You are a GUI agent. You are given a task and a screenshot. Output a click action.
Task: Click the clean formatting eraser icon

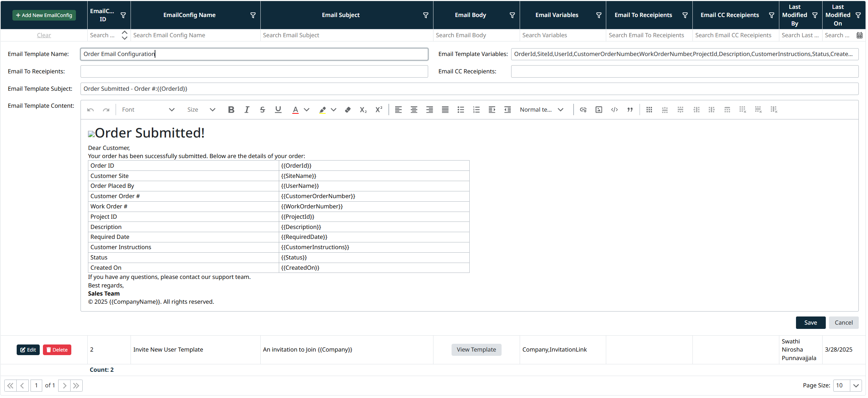(x=348, y=110)
